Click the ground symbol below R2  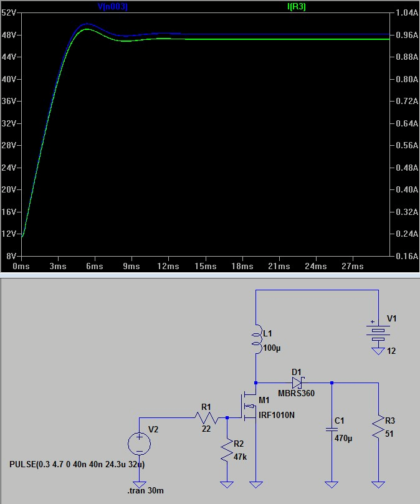click(227, 485)
